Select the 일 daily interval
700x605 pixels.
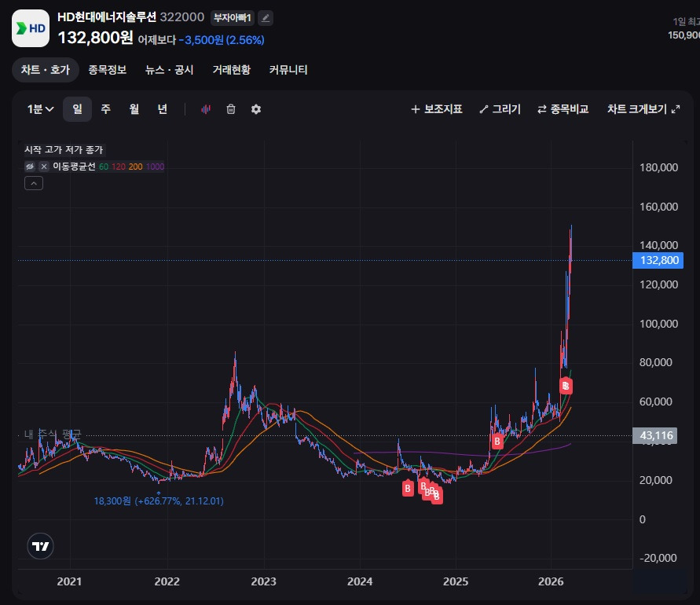(x=77, y=109)
